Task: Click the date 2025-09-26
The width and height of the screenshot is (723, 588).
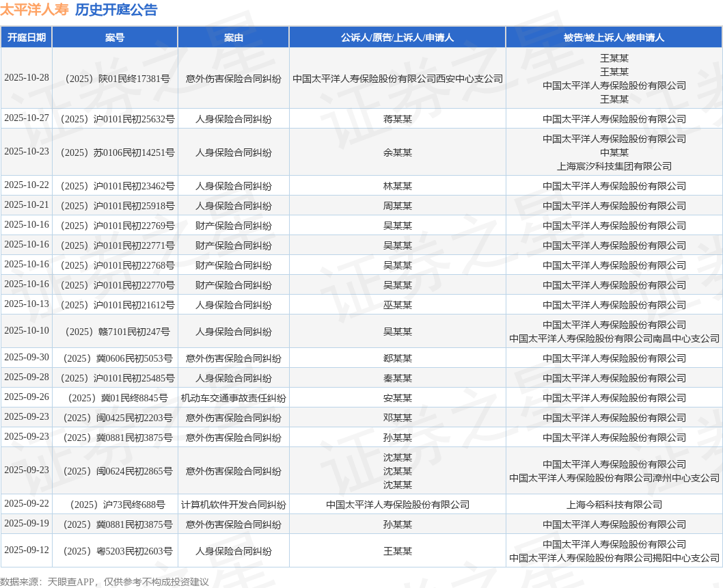Action: click(x=27, y=397)
